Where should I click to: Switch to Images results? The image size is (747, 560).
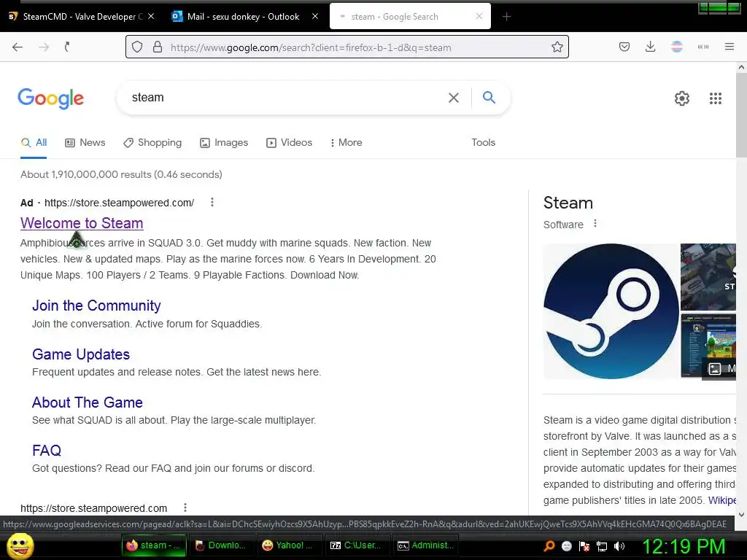pyautogui.click(x=224, y=142)
